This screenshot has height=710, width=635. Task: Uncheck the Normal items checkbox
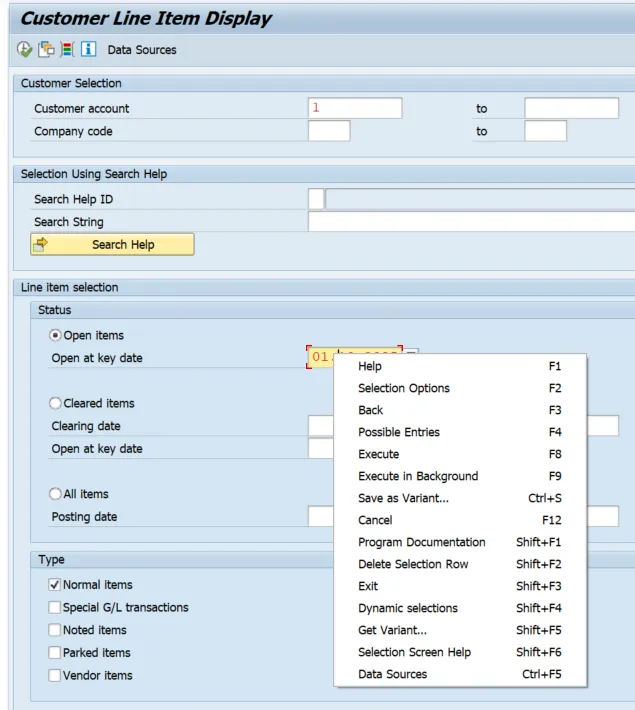coord(56,585)
